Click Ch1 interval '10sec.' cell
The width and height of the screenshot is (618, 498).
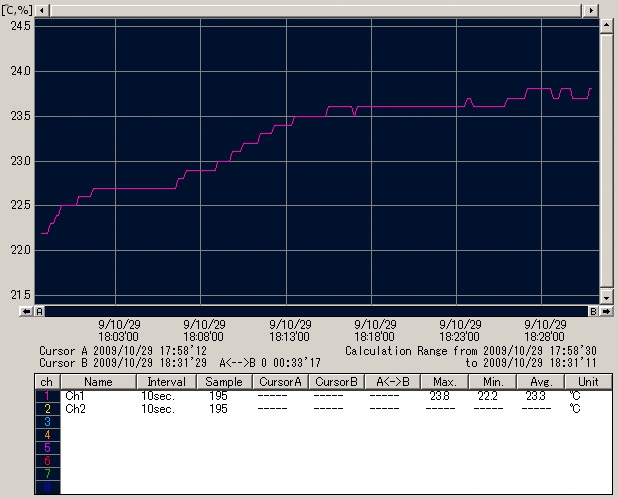pyautogui.click(x=158, y=396)
